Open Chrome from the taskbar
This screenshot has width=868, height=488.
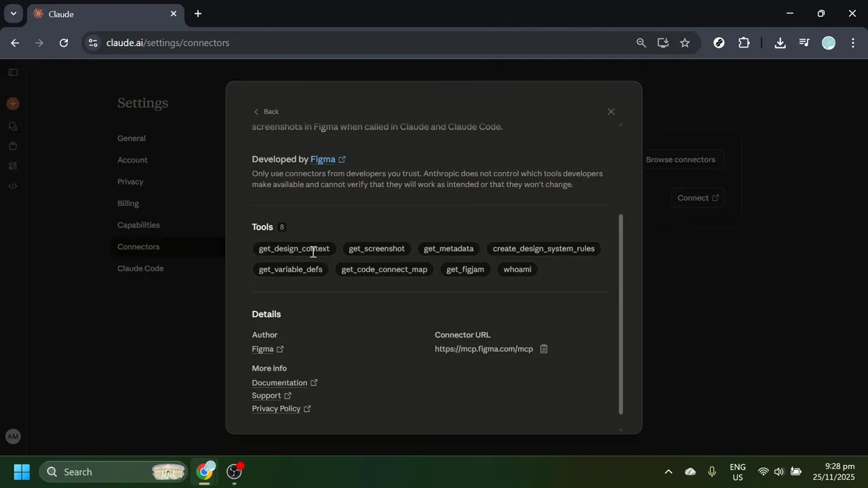pos(205,471)
